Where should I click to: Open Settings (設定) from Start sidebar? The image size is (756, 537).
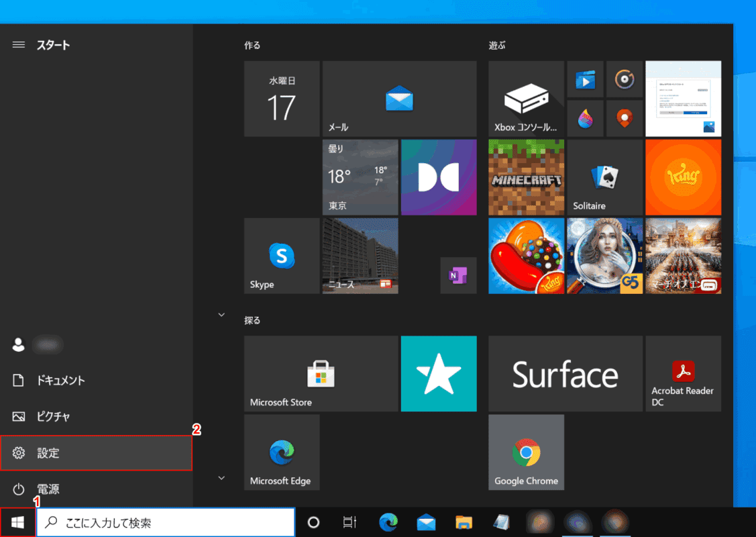pyautogui.click(x=97, y=452)
